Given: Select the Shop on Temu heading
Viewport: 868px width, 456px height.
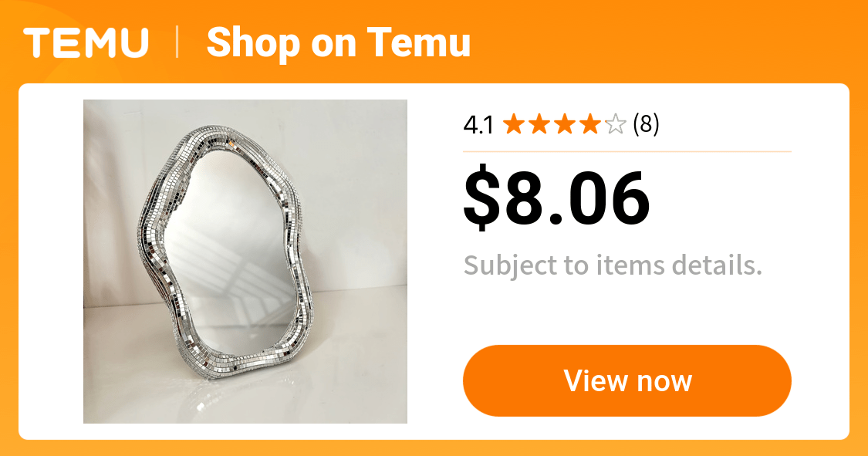Looking at the screenshot, I should click(x=338, y=42).
